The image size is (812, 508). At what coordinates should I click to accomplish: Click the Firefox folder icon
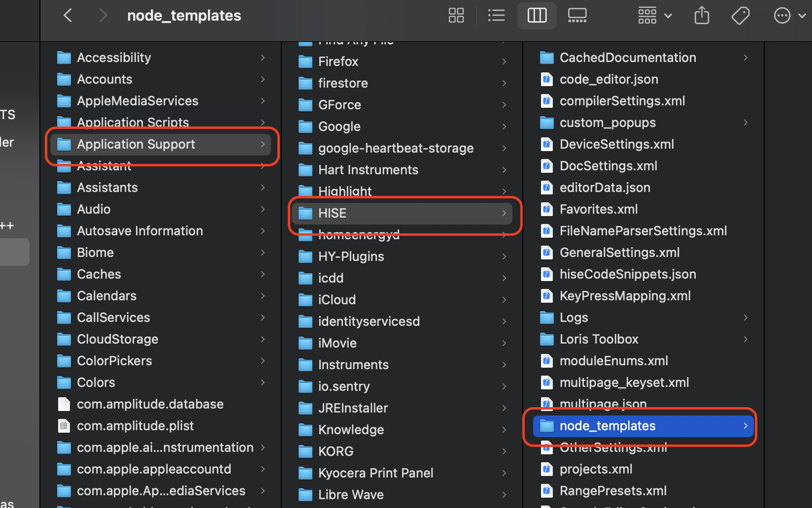(305, 62)
